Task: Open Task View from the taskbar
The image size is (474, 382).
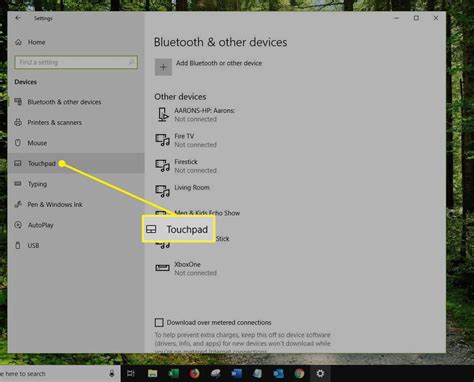Action: tap(131, 374)
